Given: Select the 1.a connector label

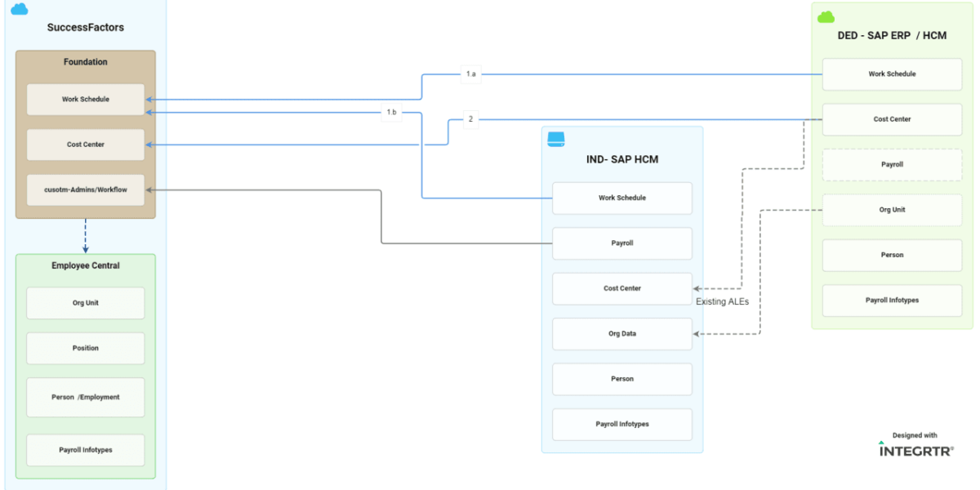Looking at the screenshot, I should (470, 74).
